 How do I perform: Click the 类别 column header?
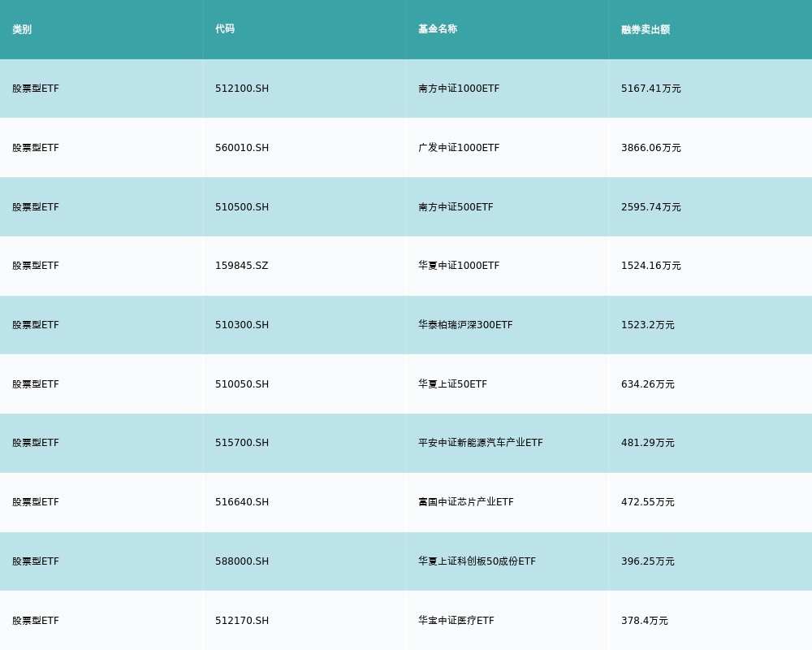tap(22, 29)
